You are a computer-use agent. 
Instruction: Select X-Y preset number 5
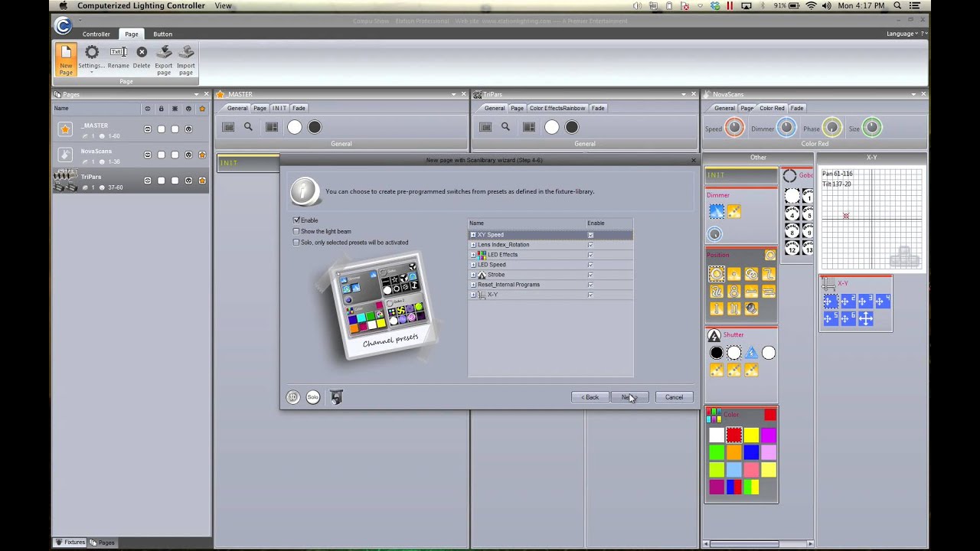click(x=830, y=318)
